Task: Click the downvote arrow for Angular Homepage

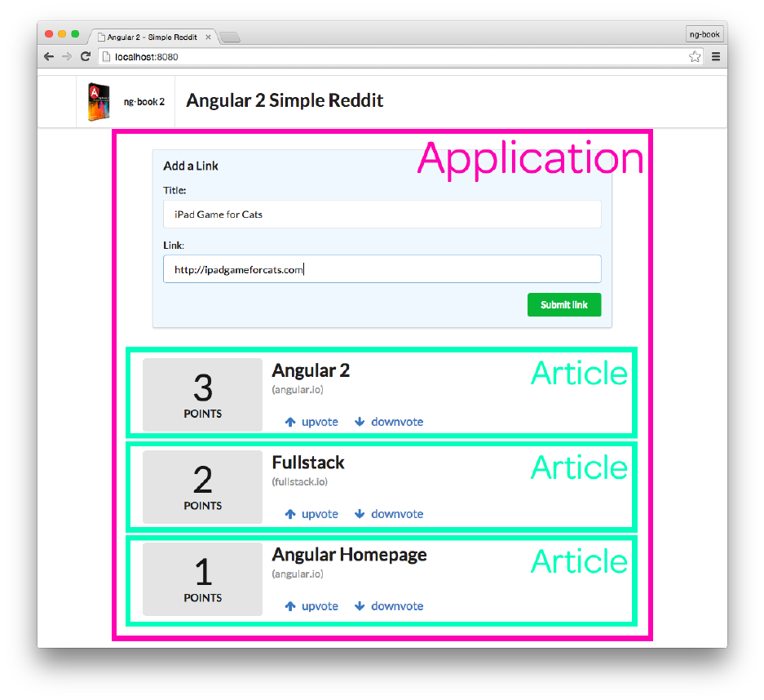Action: (360, 606)
